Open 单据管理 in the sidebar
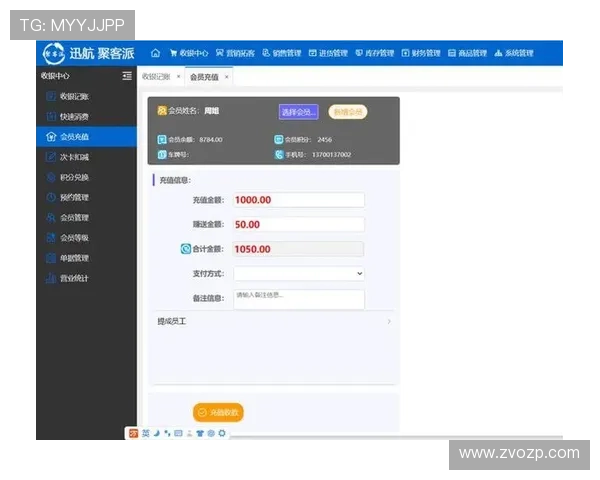 [x=86, y=258]
